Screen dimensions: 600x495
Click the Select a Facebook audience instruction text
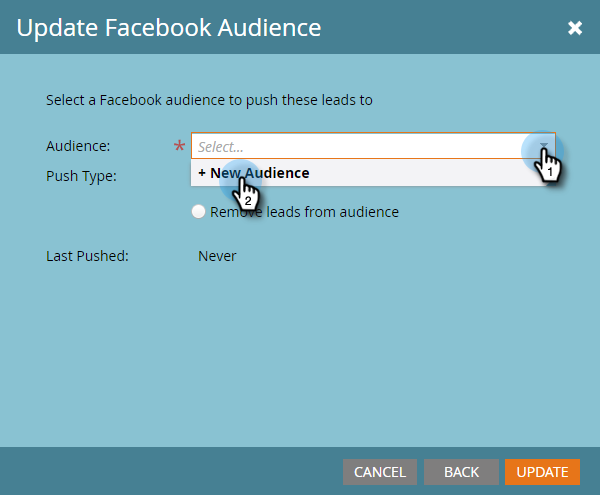(x=209, y=100)
